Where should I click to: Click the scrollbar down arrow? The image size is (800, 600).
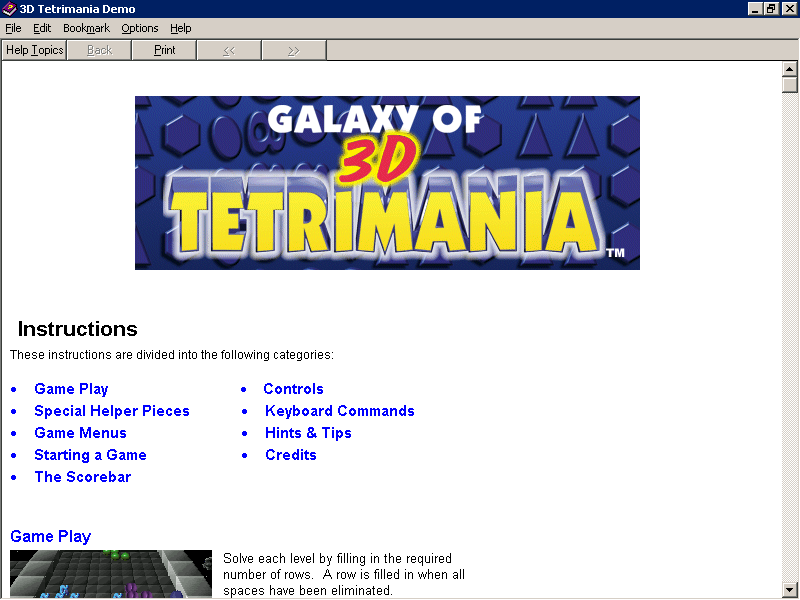point(789,588)
